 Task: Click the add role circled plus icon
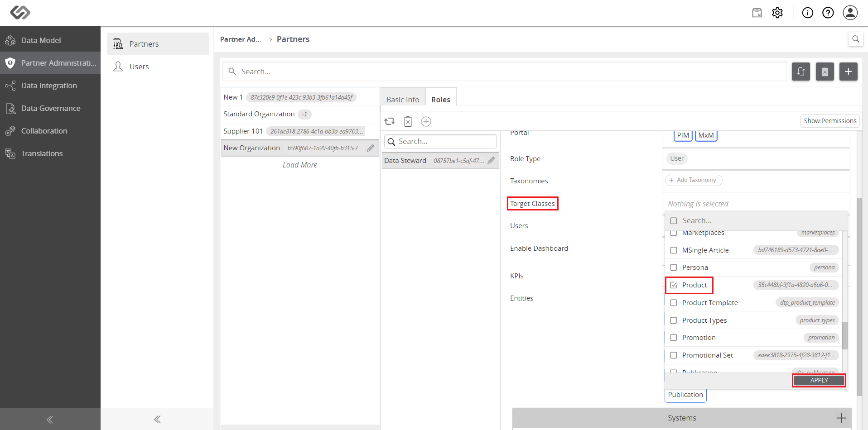click(426, 121)
